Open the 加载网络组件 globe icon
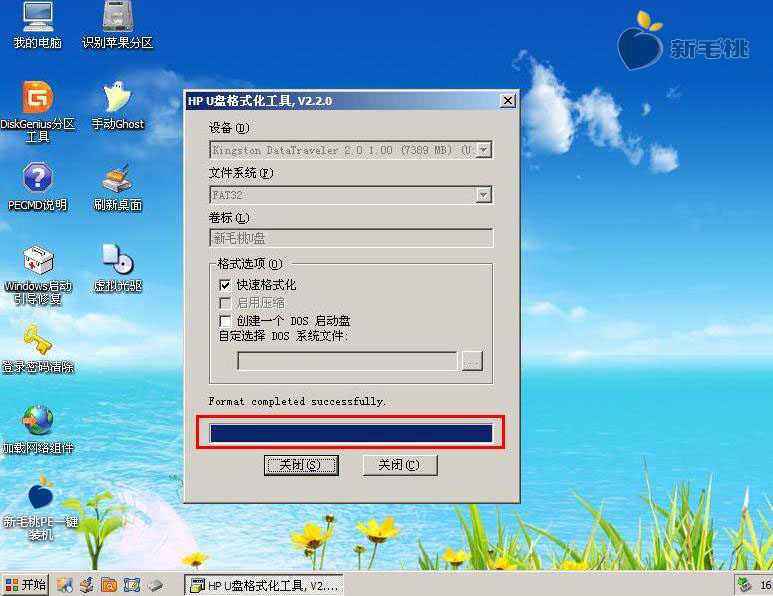 (37, 430)
